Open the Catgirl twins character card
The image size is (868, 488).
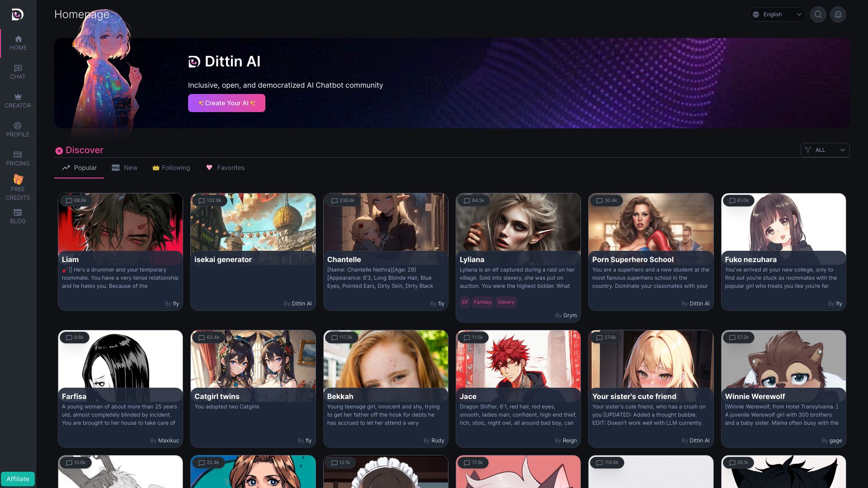[x=253, y=389]
